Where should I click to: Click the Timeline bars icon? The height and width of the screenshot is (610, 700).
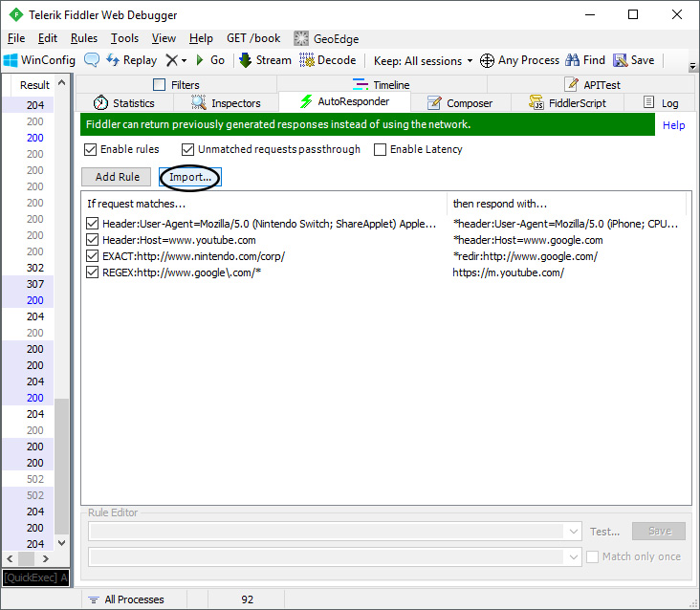[x=361, y=84]
